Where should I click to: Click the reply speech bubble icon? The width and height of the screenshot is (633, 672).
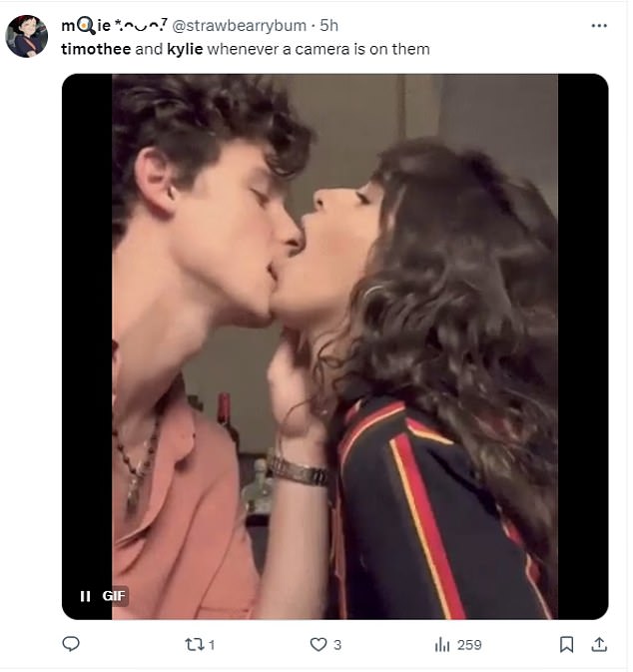pyautogui.click(x=71, y=645)
